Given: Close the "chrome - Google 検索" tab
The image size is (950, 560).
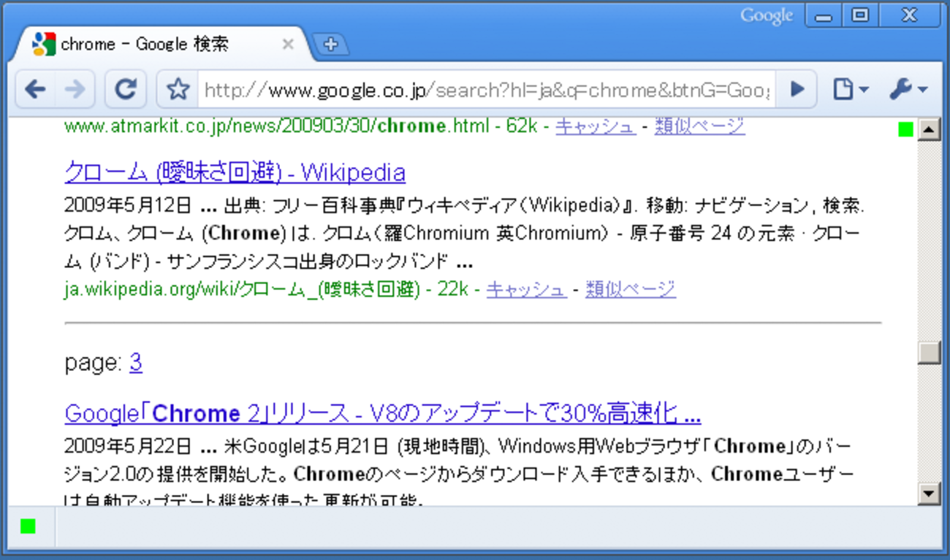Looking at the screenshot, I should point(288,45).
